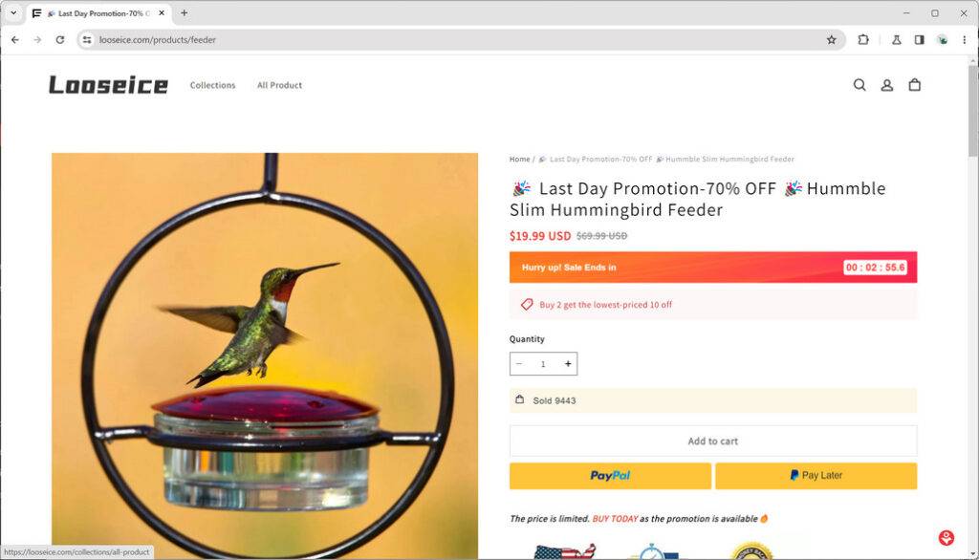
Task: Open the shopping cart icon
Action: pos(914,85)
